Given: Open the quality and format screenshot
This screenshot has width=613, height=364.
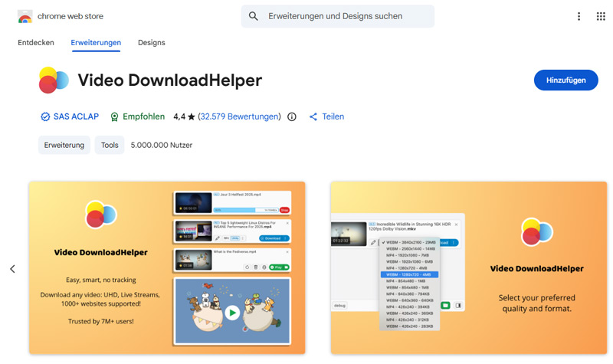Looking at the screenshot, I should click(469, 267).
